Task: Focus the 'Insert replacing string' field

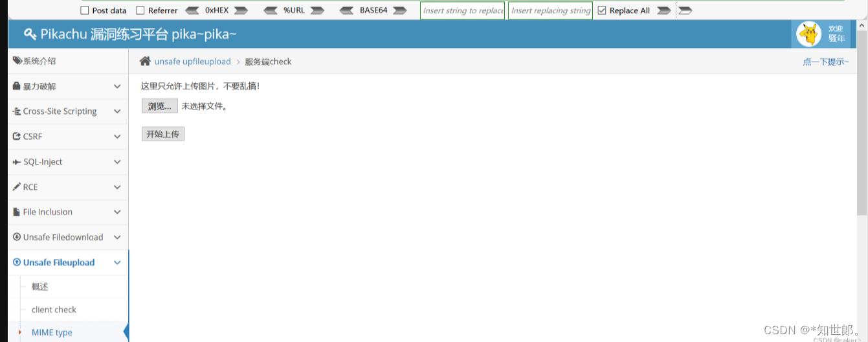Action: coord(550,10)
